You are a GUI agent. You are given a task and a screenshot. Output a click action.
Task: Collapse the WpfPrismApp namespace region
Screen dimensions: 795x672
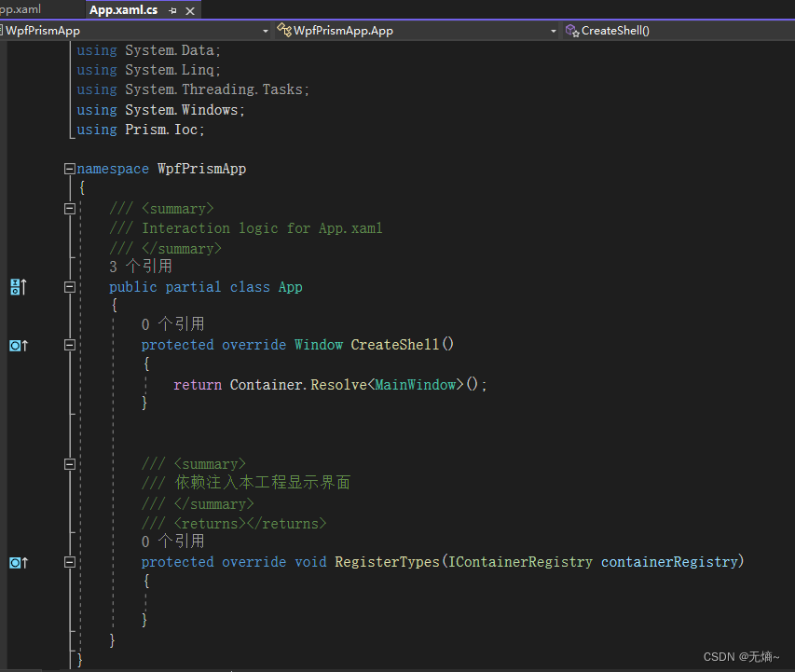[69, 168]
